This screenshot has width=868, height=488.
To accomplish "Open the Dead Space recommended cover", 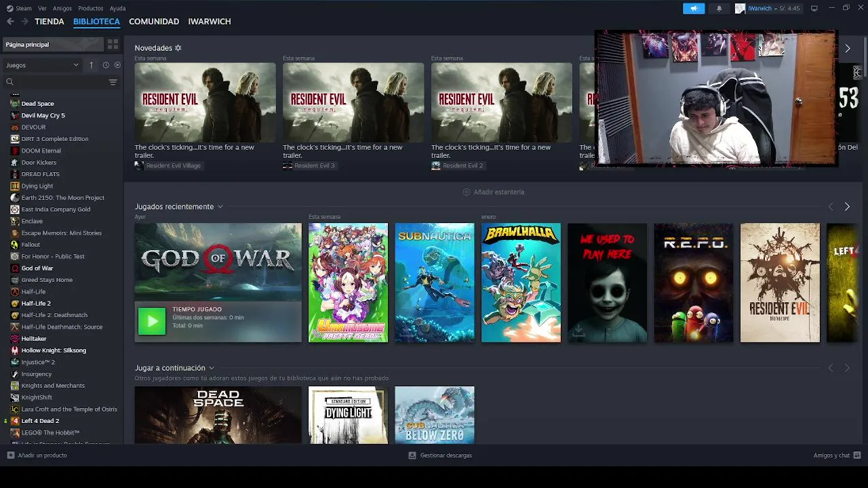I will coord(218,415).
